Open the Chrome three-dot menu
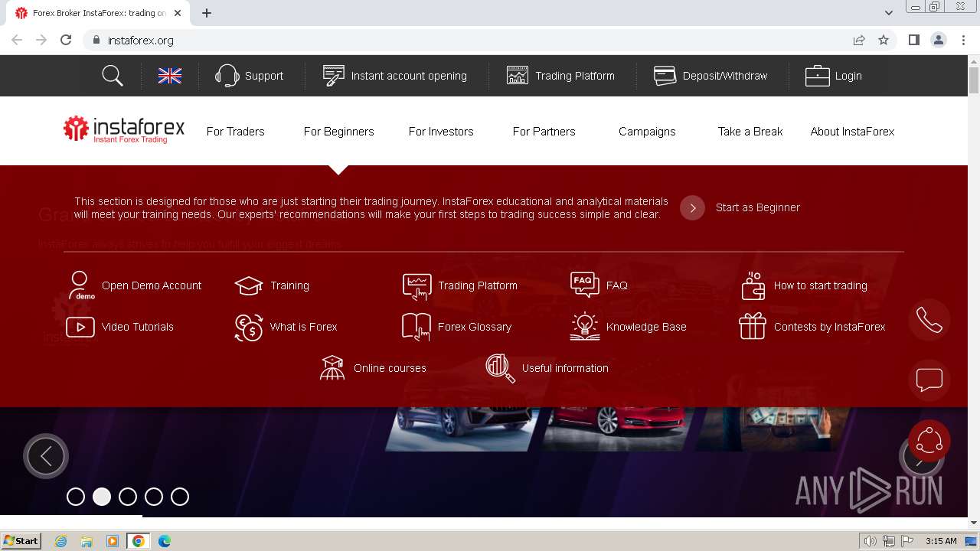The width and height of the screenshot is (980, 551). click(963, 40)
